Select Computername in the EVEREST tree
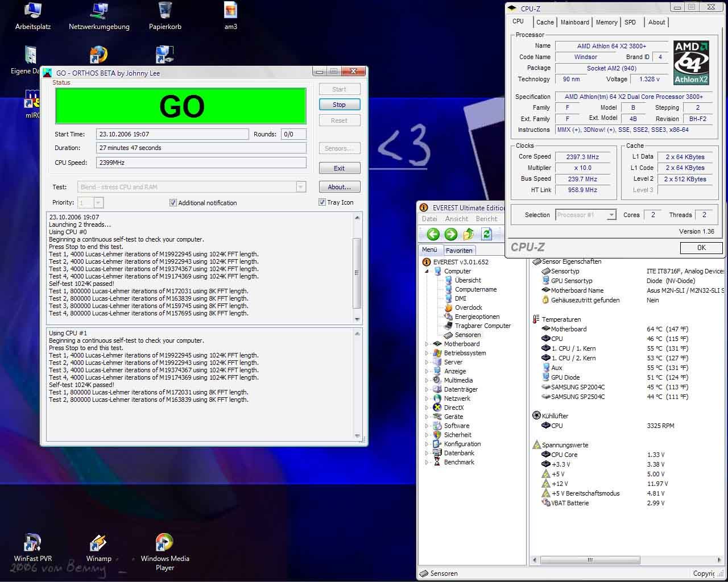The height and width of the screenshot is (582, 728). (475, 289)
